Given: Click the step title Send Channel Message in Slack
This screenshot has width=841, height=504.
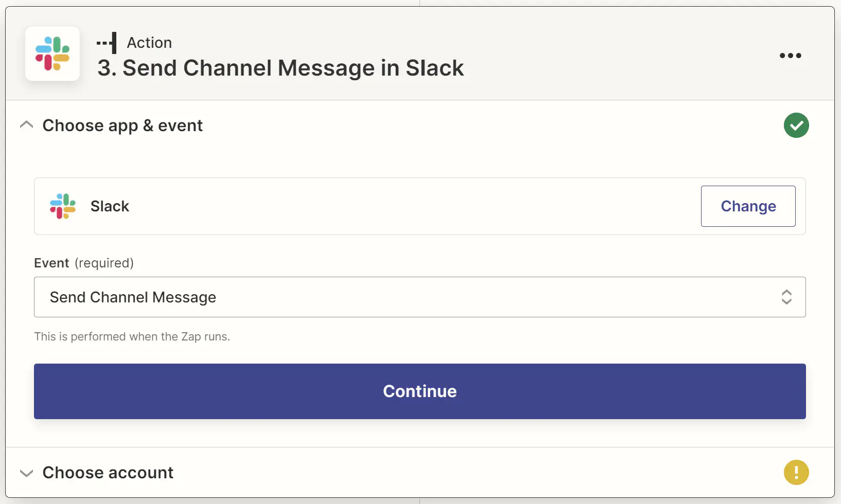Looking at the screenshot, I should (281, 67).
